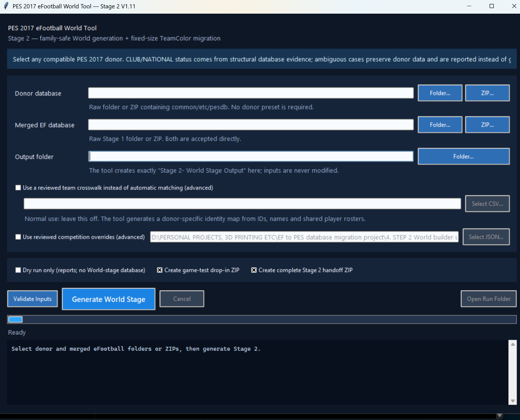Click the 'Output folder' label

(34, 157)
